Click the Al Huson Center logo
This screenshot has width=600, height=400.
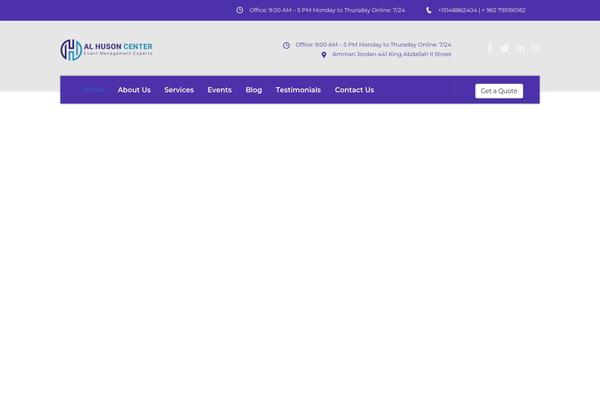click(x=106, y=50)
